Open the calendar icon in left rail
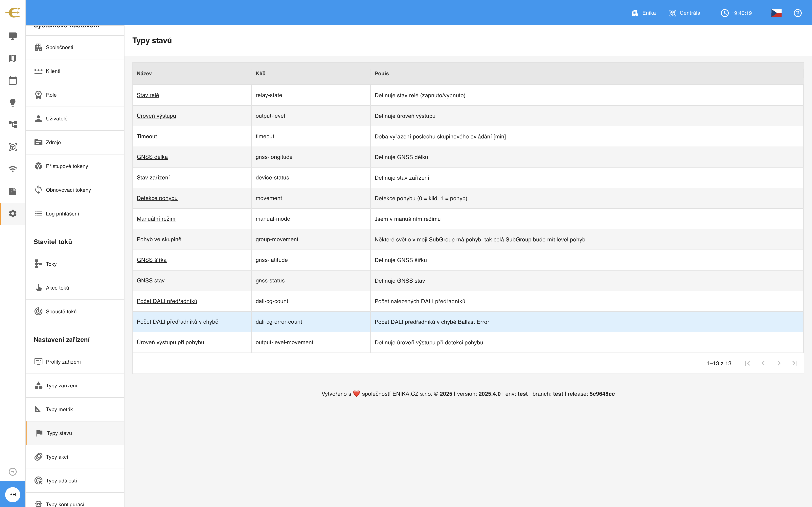812x507 pixels. coord(12,80)
